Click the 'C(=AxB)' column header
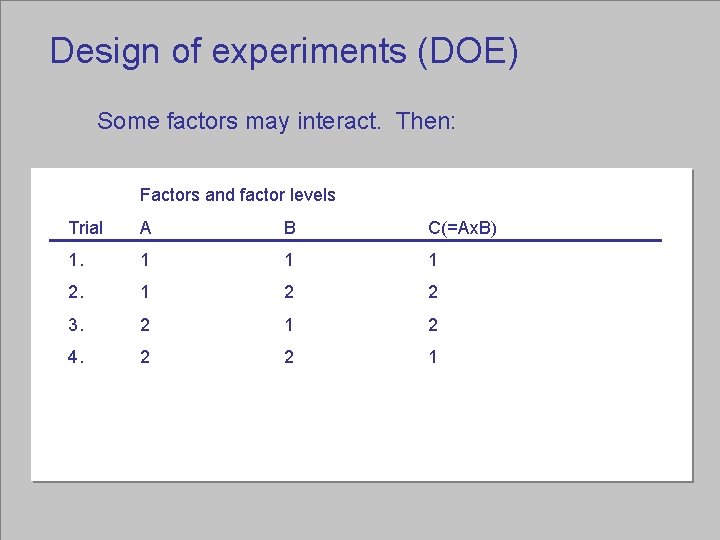720x540 pixels. point(462,228)
